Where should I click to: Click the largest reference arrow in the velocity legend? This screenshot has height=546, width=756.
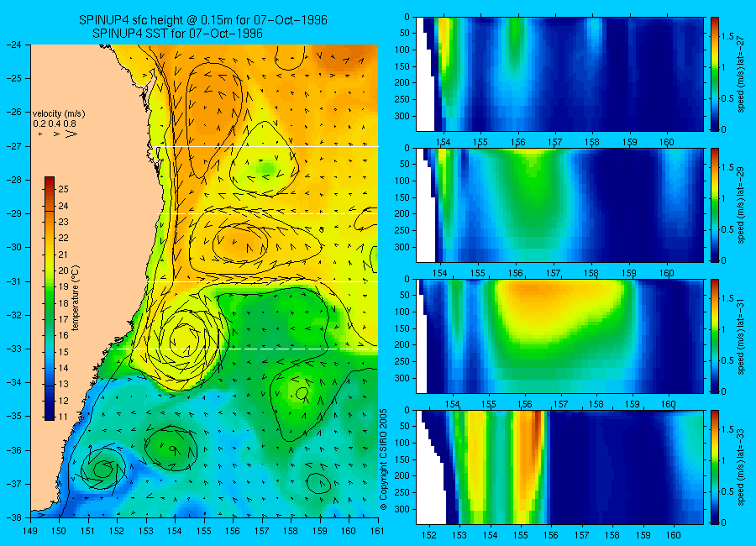coord(71,134)
